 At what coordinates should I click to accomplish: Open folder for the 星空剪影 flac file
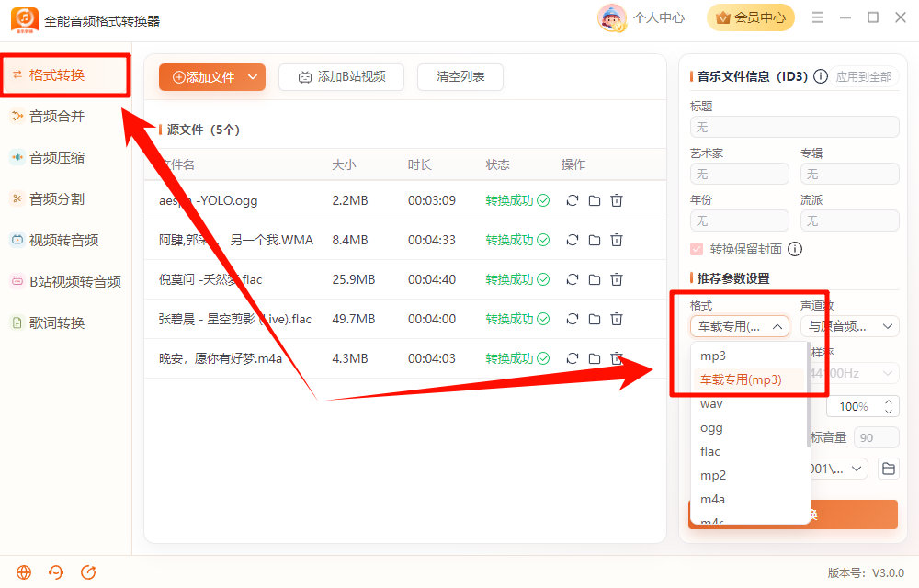595,319
